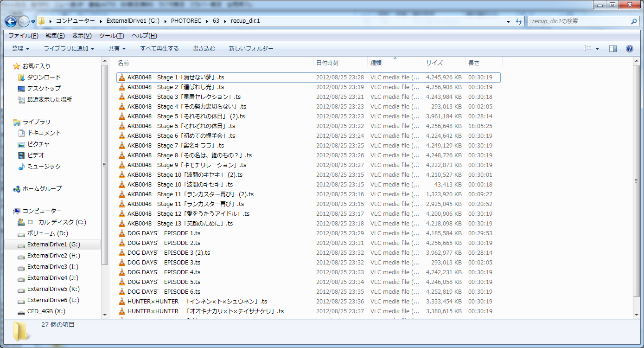
Task: Open the 表示(V) menu
Action: point(82,36)
